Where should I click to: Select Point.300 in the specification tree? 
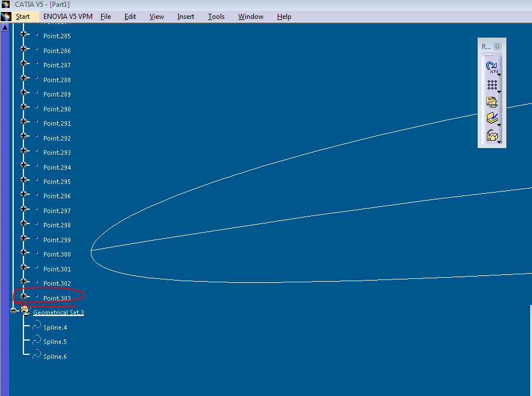[x=57, y=254]
